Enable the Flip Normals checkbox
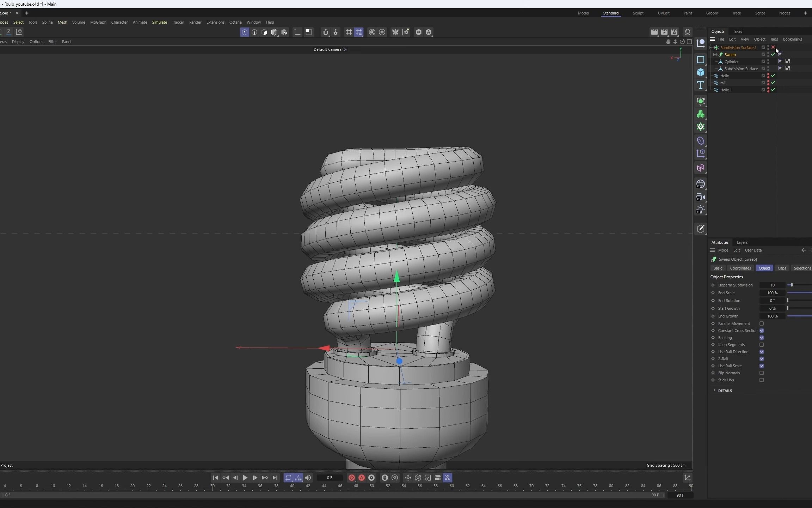The width and height of the screenshot is (812, 508). coord(762,373)
